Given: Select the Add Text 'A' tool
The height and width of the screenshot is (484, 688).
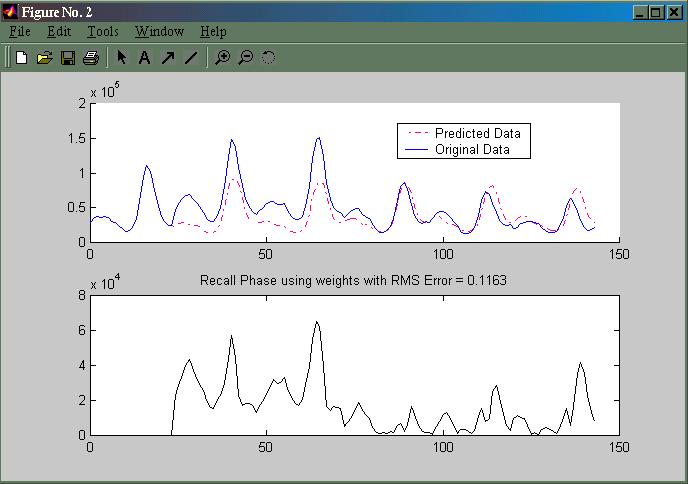Looking at the screenshot, I should [144, 58].
